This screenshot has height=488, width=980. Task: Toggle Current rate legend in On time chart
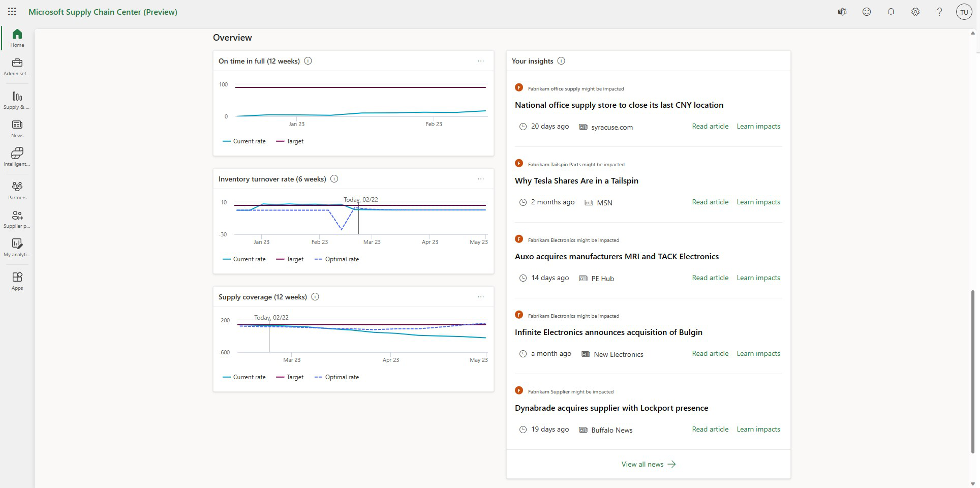pos(244,141)
